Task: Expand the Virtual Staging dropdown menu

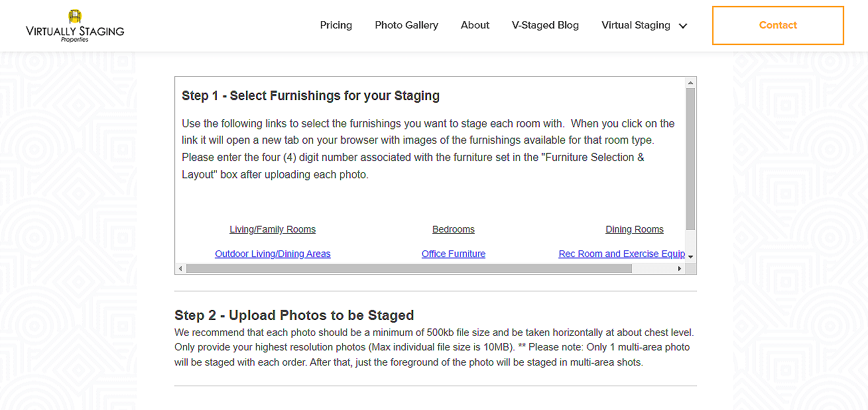Action: click(643, 25)
